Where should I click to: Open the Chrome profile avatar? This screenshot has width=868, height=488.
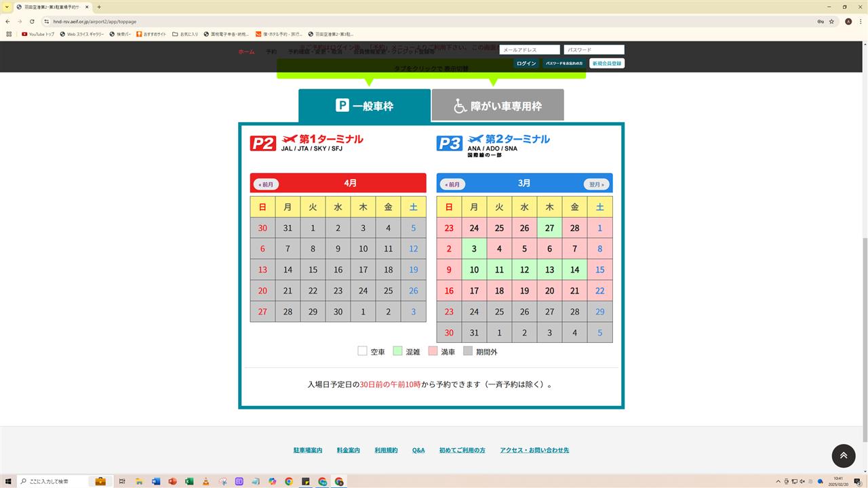[848, 21]
